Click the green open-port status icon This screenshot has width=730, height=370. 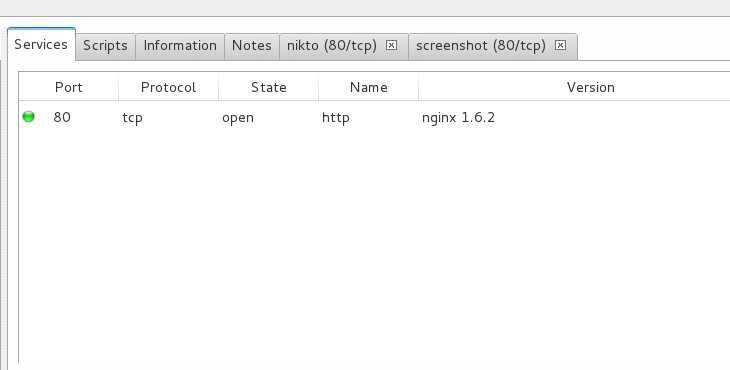28,116
